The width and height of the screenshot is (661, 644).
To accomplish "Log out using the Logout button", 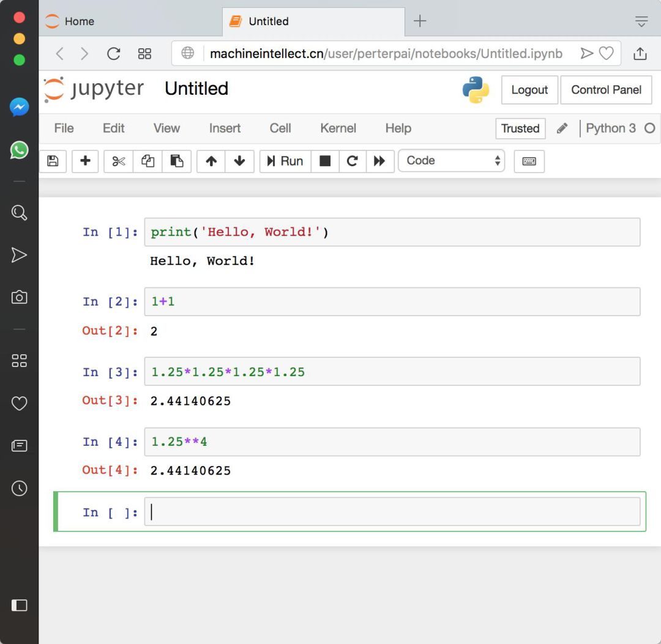I will click(529, 90).
